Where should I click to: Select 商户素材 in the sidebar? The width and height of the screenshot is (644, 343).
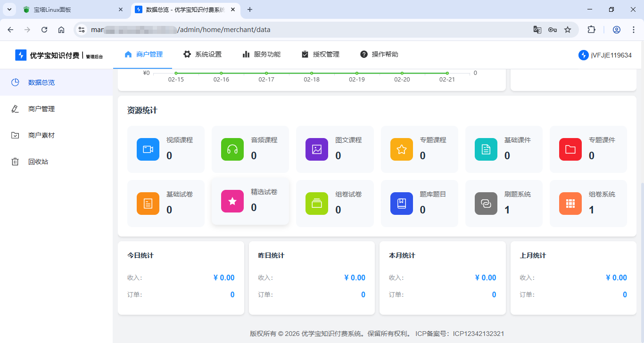(x=41, y=135)
